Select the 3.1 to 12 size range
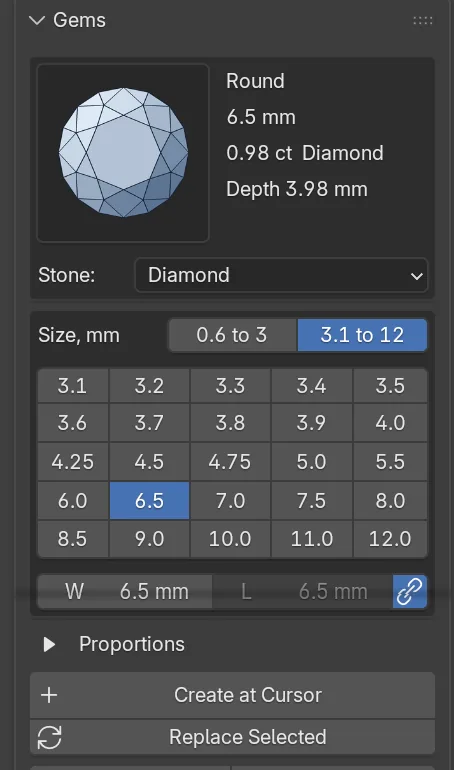This screenshot has height=770, width=454. pyautogui.click(x=362, y=335)
